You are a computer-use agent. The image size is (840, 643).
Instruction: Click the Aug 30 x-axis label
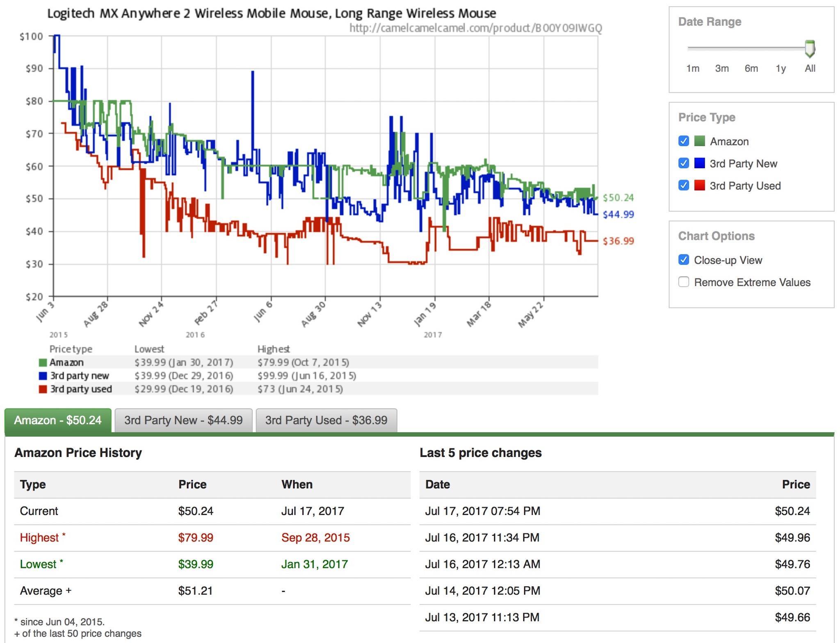[314, 314]
